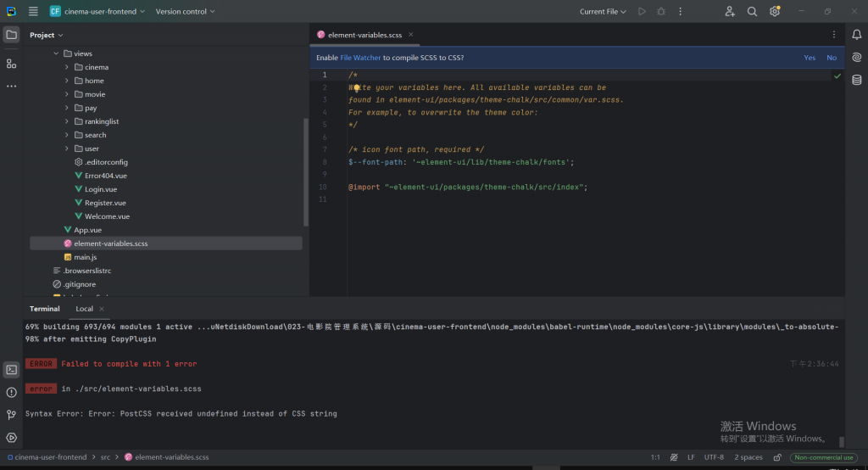868x470 pixels.
Task: Open the Services tool window
Action: coord(11,437)
